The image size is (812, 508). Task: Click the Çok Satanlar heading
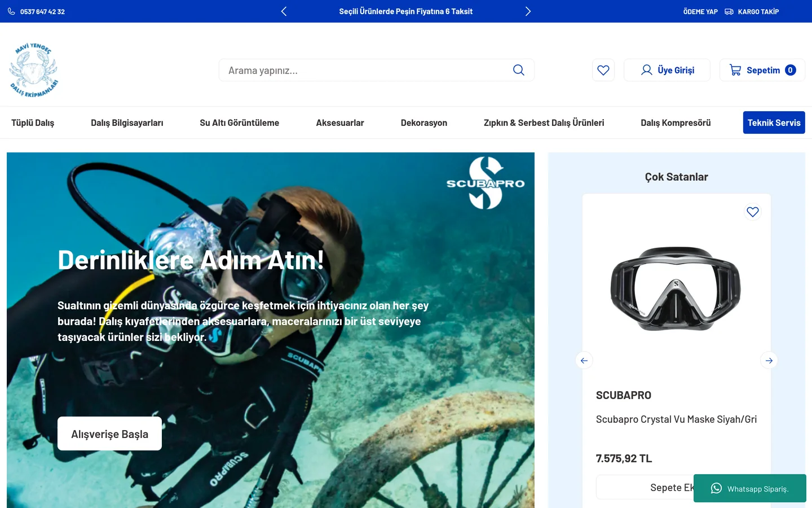pyautogui.click(x=677, y=177)
